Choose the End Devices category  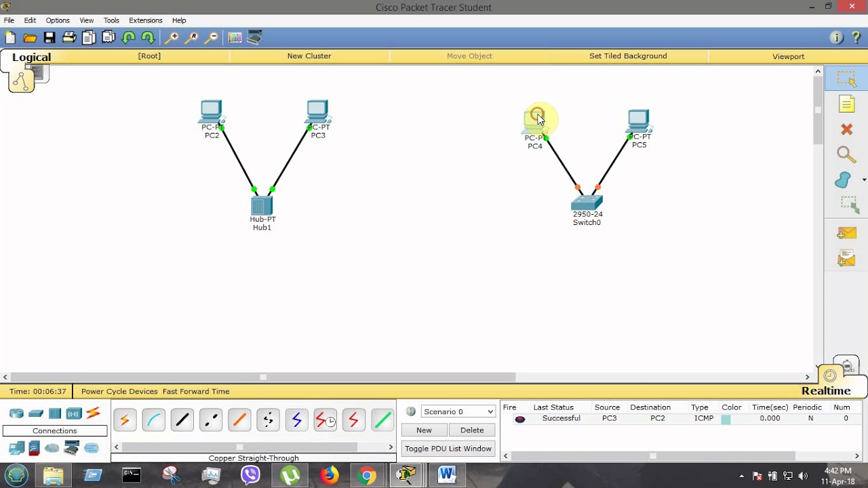click(16, 448)
